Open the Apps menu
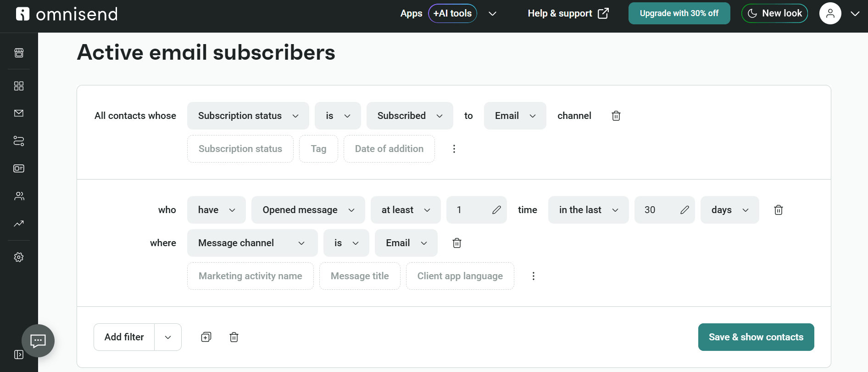868x372 pixels. tap(411, 13)
